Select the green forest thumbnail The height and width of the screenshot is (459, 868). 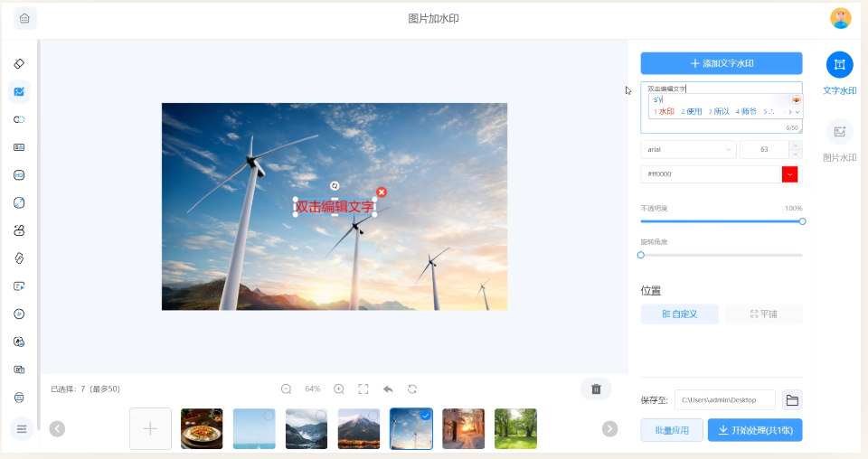[x=515, y=428]
